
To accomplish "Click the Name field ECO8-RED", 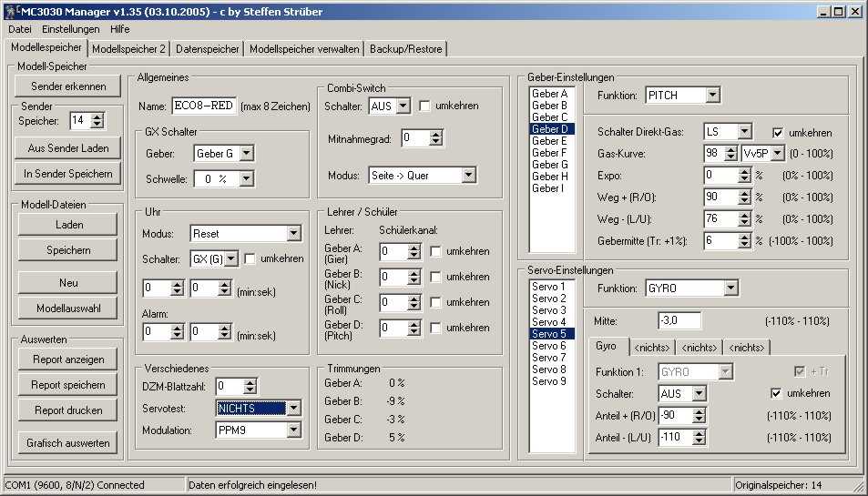I will [204, 106].
